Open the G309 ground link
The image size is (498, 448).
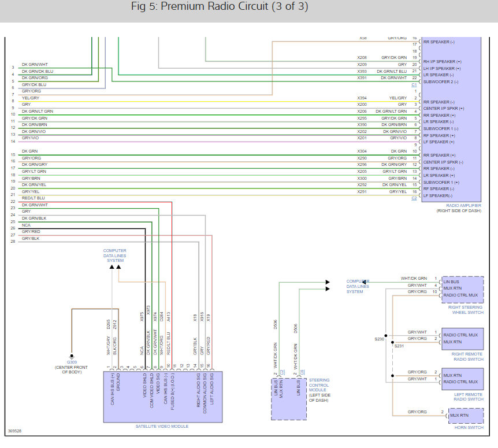[x=72, y=362]
